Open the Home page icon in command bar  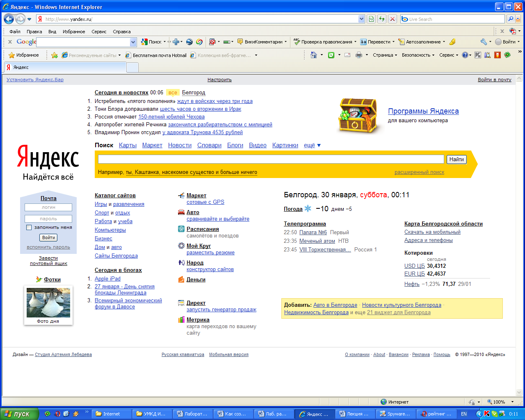(314, 55)
